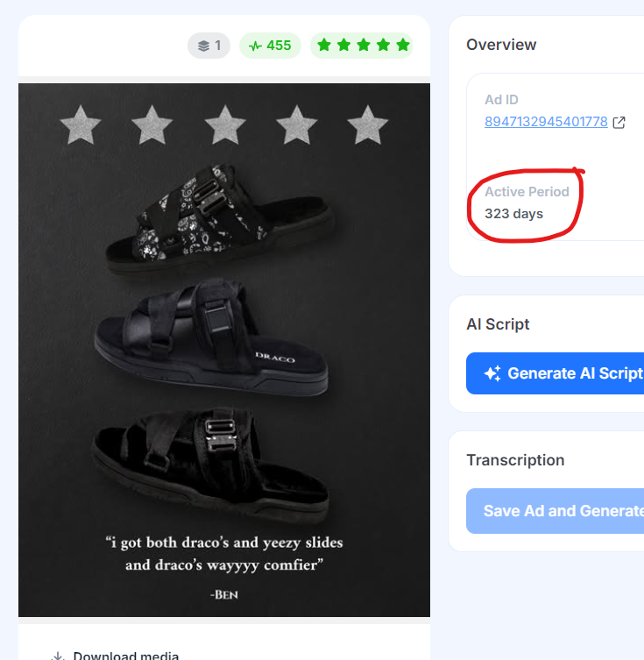The image size is (644, 660).
Task: Click the Overview heading
Action: pos(501,45)
